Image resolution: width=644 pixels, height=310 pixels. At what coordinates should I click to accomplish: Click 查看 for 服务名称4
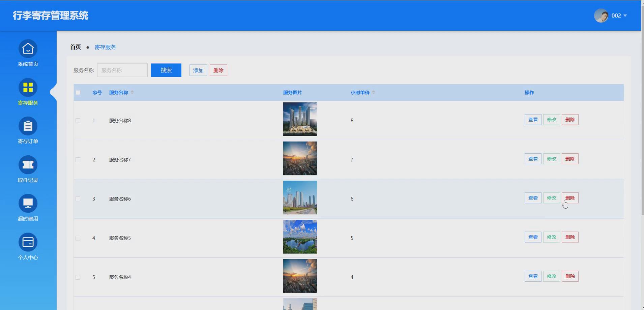pos(533,276)
